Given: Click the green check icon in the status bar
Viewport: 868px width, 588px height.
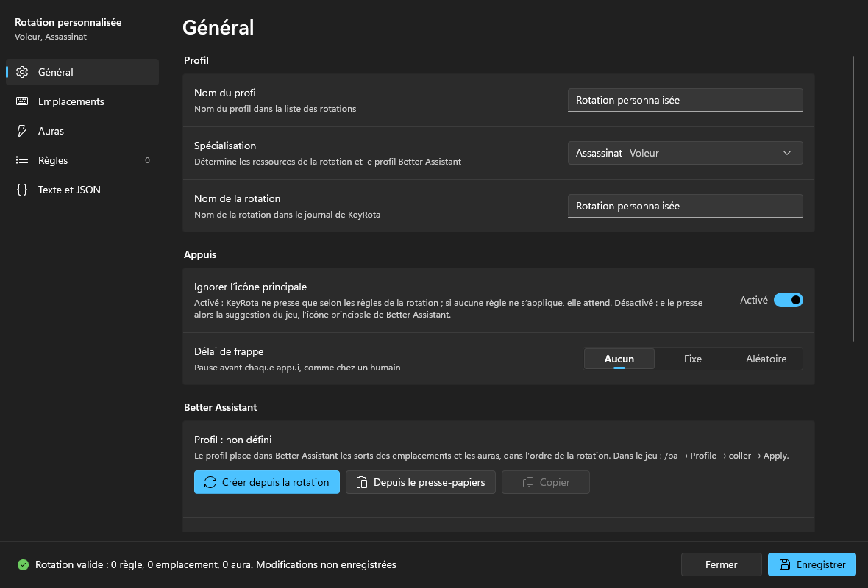Looking at the screenshot, I should pyautogui.click(x=23, y=564).
